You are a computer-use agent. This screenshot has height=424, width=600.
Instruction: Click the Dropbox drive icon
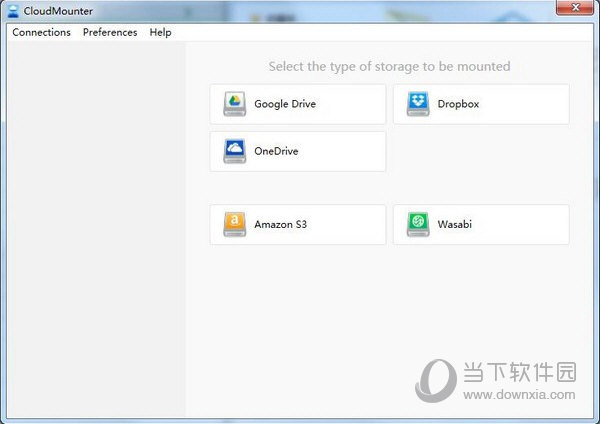[x=418, y=104]
